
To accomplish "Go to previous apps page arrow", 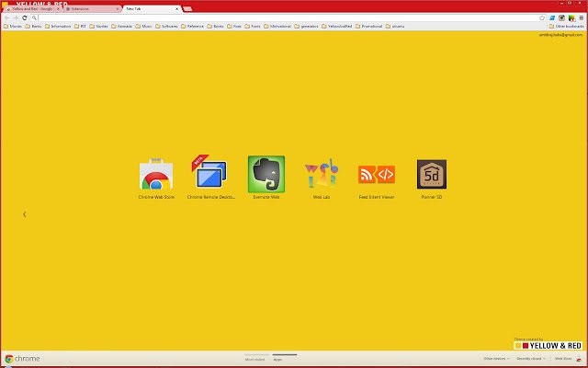I will click(25, 214).
